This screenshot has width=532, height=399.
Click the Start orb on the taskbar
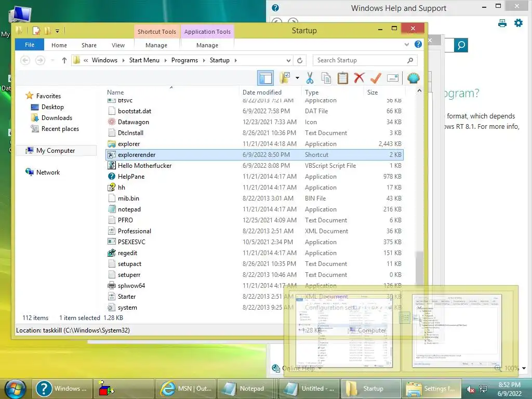click(15, 389)
